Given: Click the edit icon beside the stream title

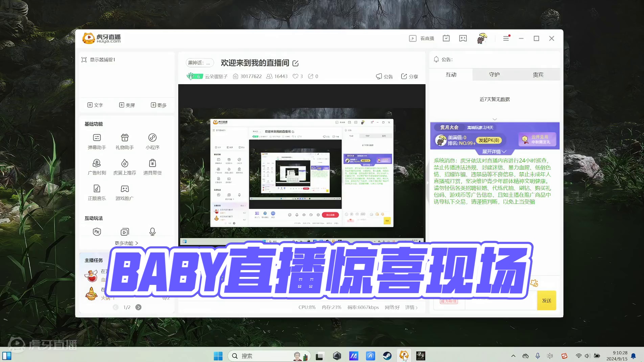Looking at the screenshot, I should click(x=295, y=63).
